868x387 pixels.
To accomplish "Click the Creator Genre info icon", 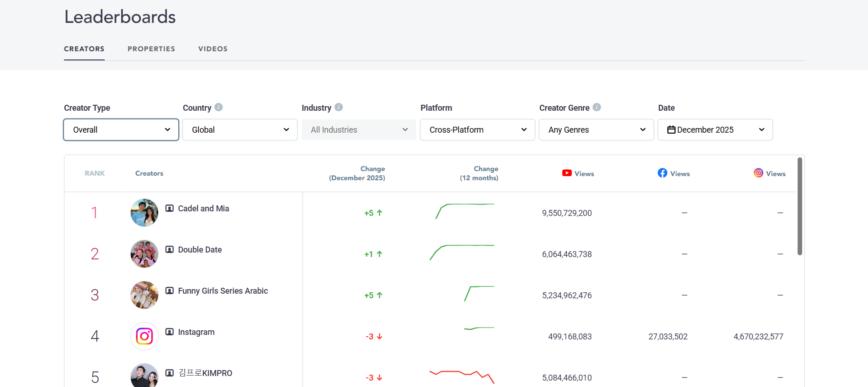I will tap(597, 107).
